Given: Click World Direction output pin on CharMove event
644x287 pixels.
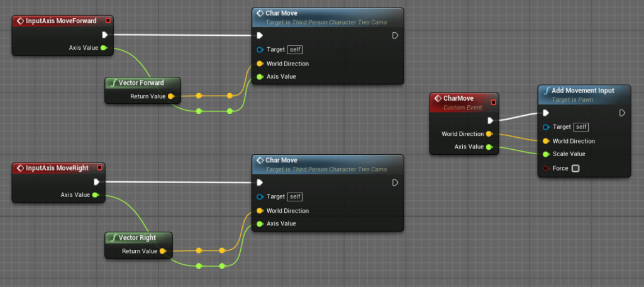Looking at the screenshot, I should click(489, 134).
